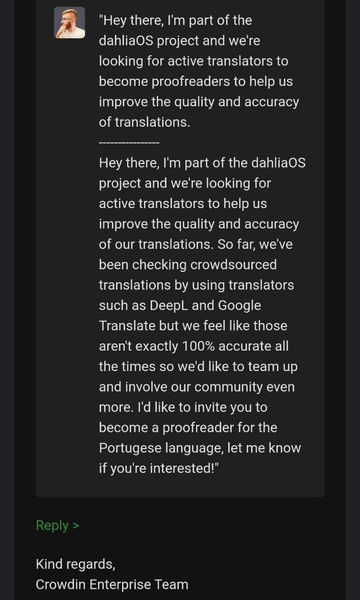Viewport: 360px width, 600px height.
Task: Click the dashed separator line in message
Action: (129, 143)
